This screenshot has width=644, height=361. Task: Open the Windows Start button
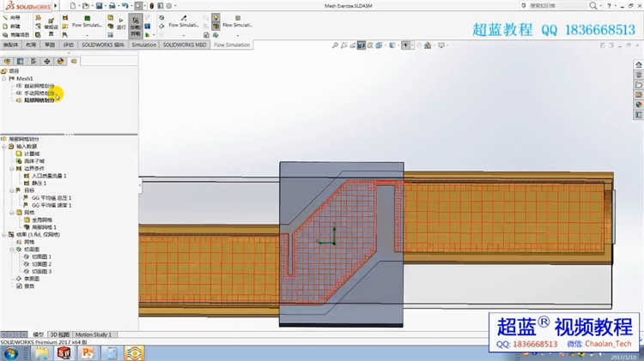tap(10, 353)
